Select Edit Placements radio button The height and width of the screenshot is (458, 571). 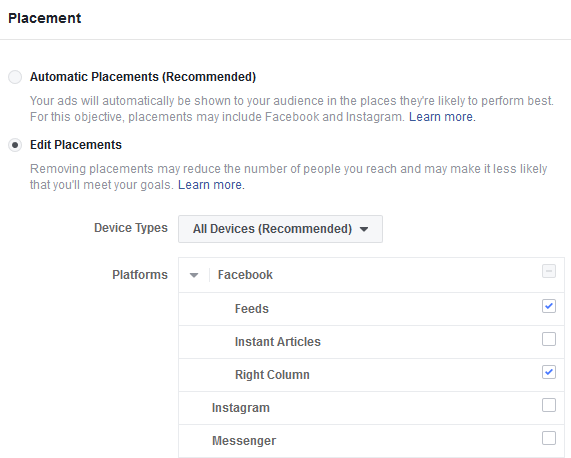(x=15, y=145)
